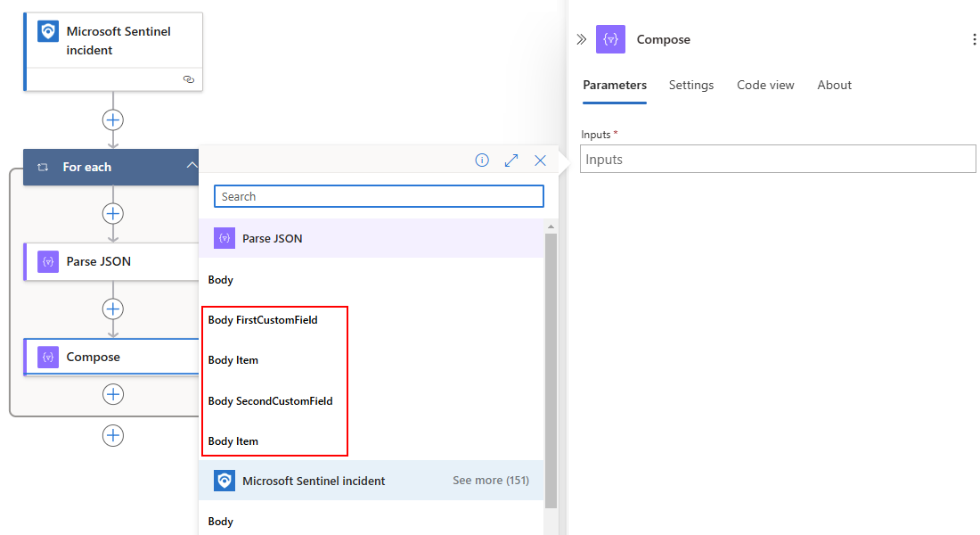This screenshot has width=980, height=535.
Task: Select Body FirstCustomField dynamic content
Action: pyautogui.click(x=263, y=320)
